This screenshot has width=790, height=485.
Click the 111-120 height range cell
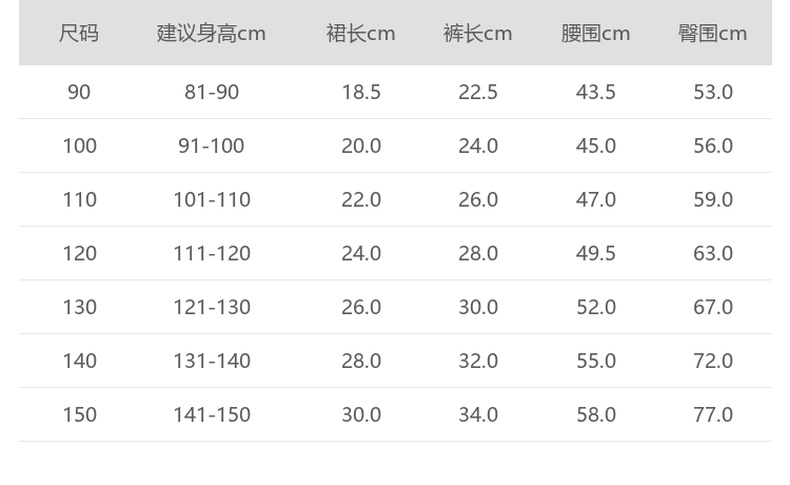coord(211,254)
